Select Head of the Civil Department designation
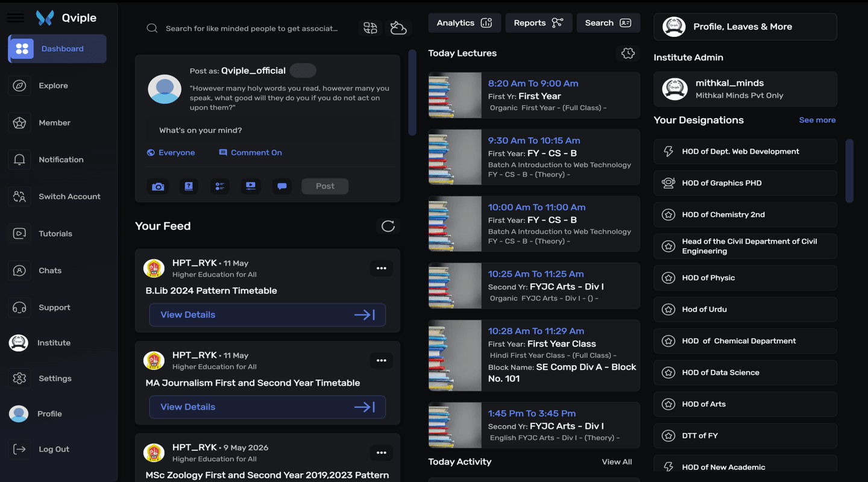Screen dimensions: 868x482 (745, 246)
